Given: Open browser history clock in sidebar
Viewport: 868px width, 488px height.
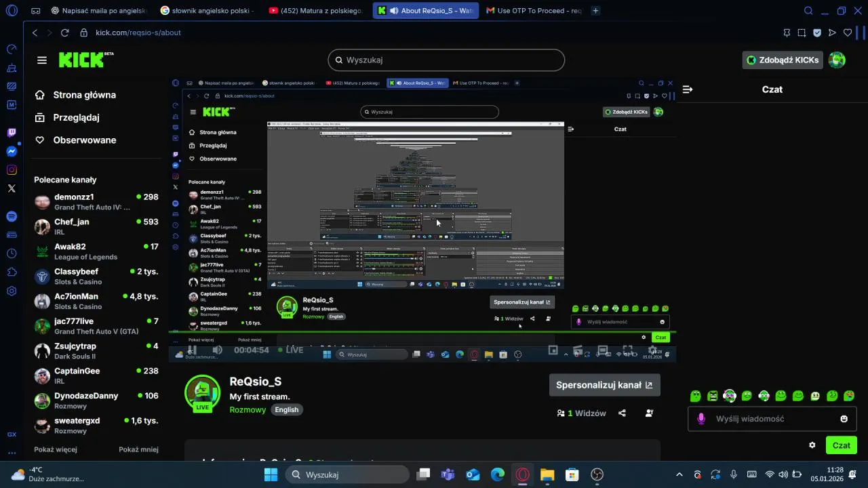Looking at the screenshot, I should coord(12,253).
